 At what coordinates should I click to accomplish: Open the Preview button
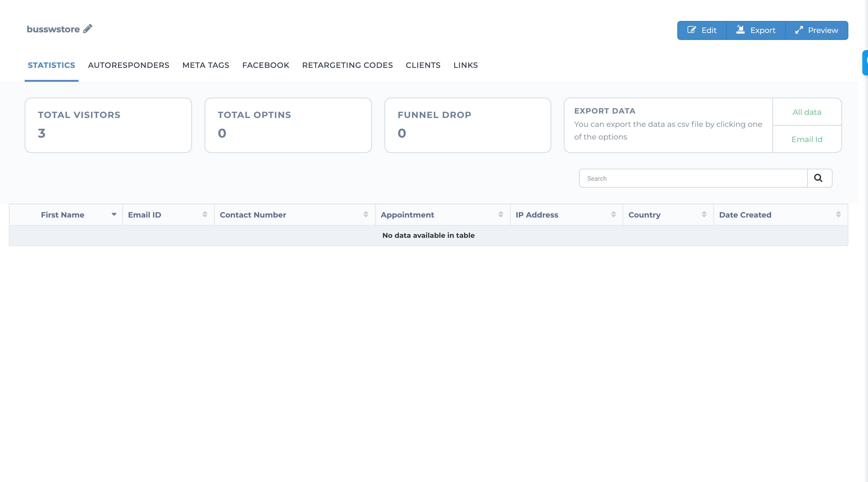click(816, 30)
